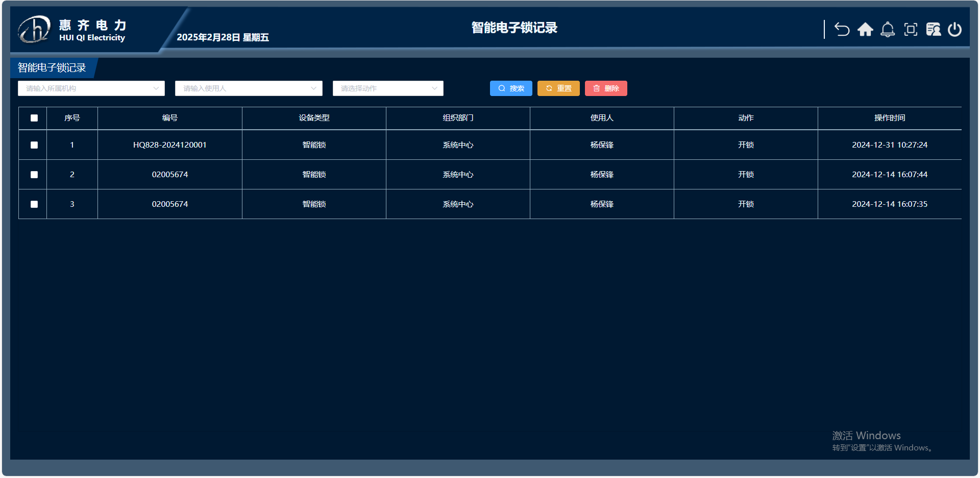Image resolution: width=980 pixels, height=478 pixels.
Task: Check the box for row 16:07:35
Action: (x=34, y=204)
